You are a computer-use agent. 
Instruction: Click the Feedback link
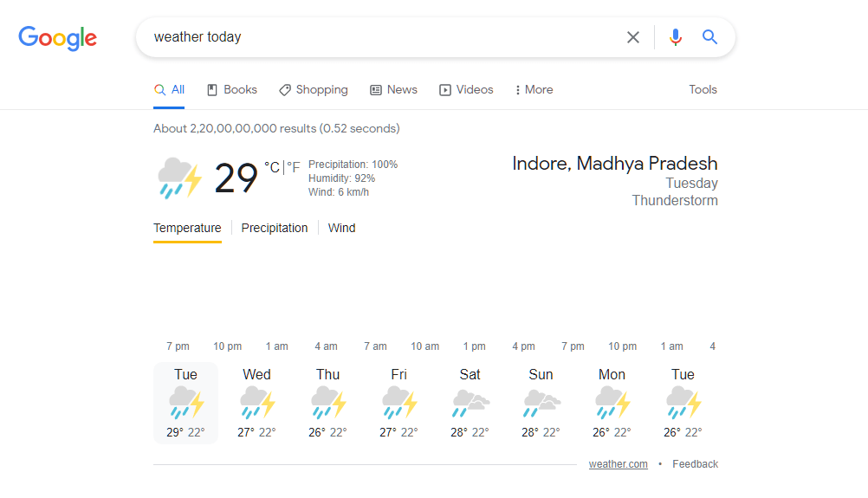click(x=695, y=464)
